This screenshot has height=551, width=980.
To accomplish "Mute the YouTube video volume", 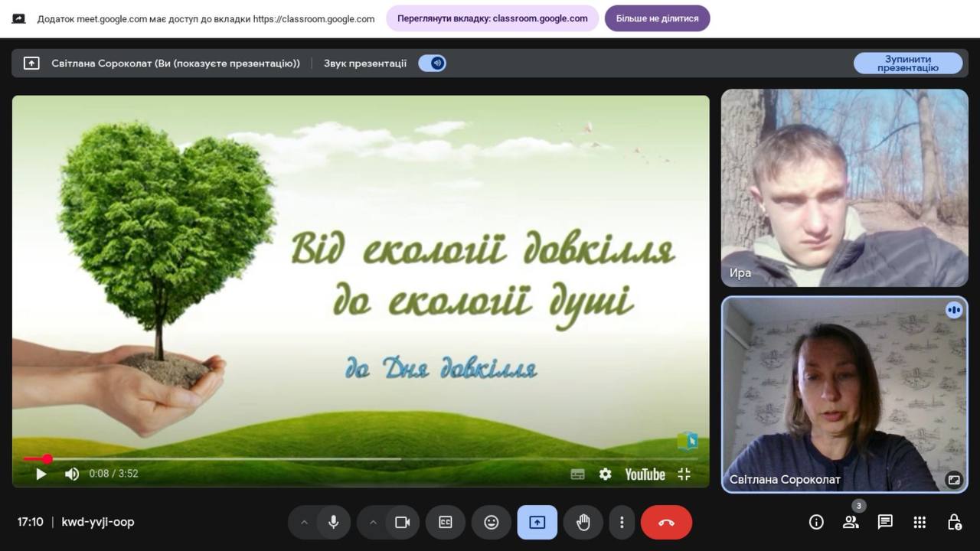I will point(72,474).
